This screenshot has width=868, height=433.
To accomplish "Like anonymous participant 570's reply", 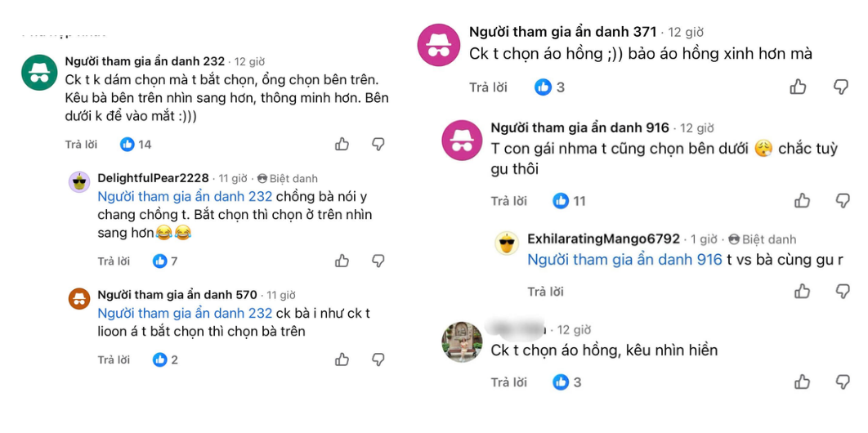I will [342, 359].
